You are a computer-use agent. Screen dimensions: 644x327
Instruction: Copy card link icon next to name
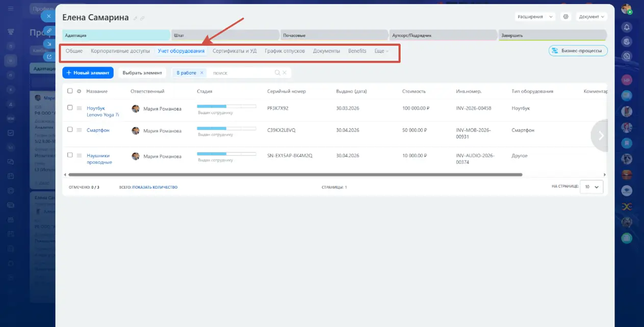click(142, 18)
